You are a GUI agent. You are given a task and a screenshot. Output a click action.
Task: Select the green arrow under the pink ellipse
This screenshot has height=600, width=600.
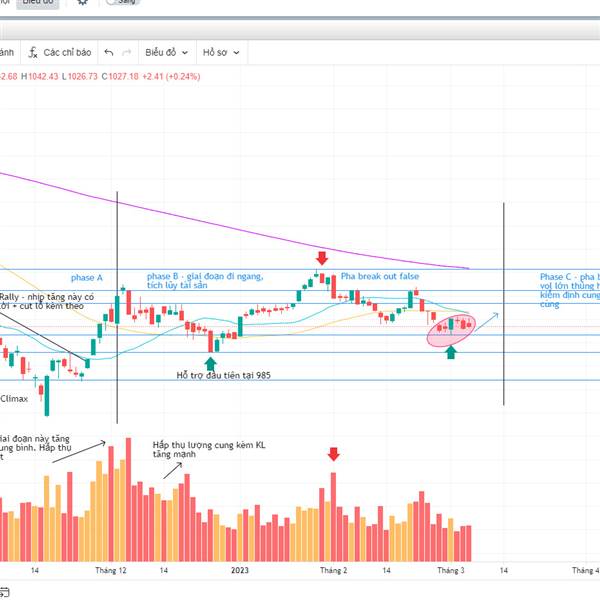coord(451,352)
